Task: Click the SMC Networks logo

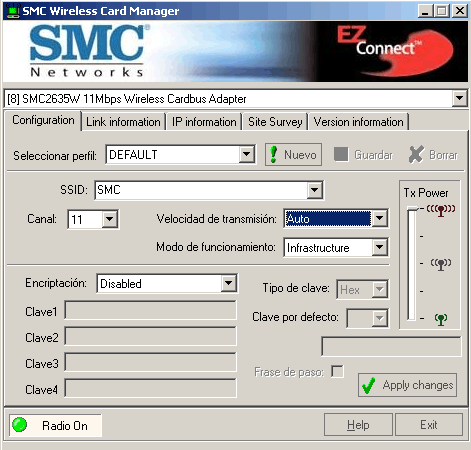Action: (88, 51)
